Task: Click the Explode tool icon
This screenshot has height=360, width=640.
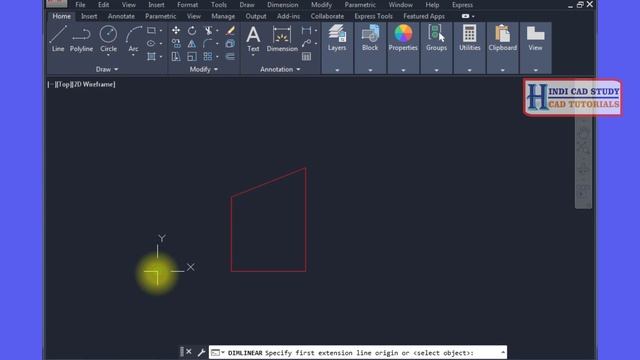Action: coord(230,43)
